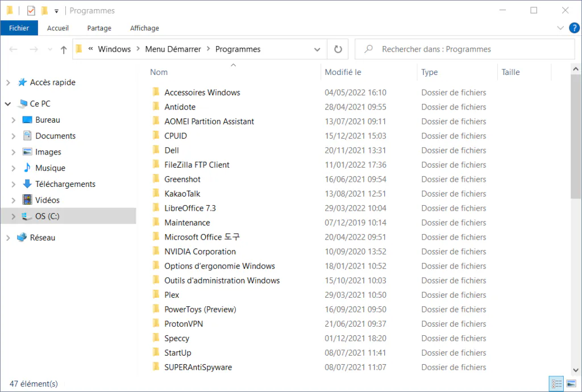Click the Menu Démarrer breadcrumb
Screen dimensions: 582x392
coord(173,49)
